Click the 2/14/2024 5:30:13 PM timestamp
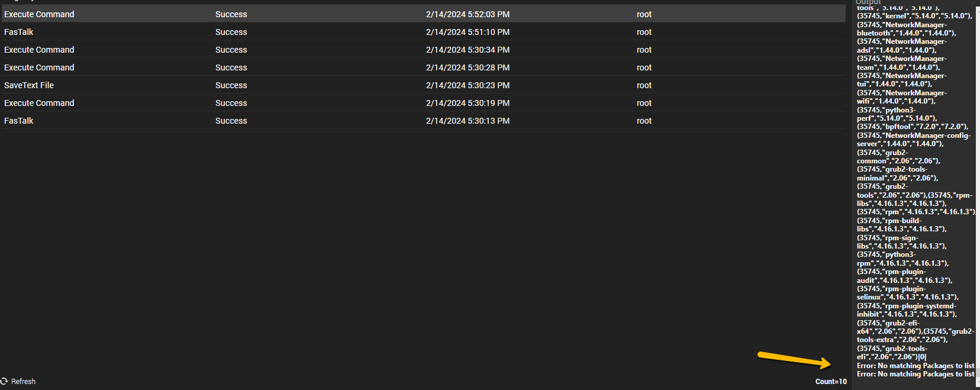980x390 pixels. tap(468, 121)
